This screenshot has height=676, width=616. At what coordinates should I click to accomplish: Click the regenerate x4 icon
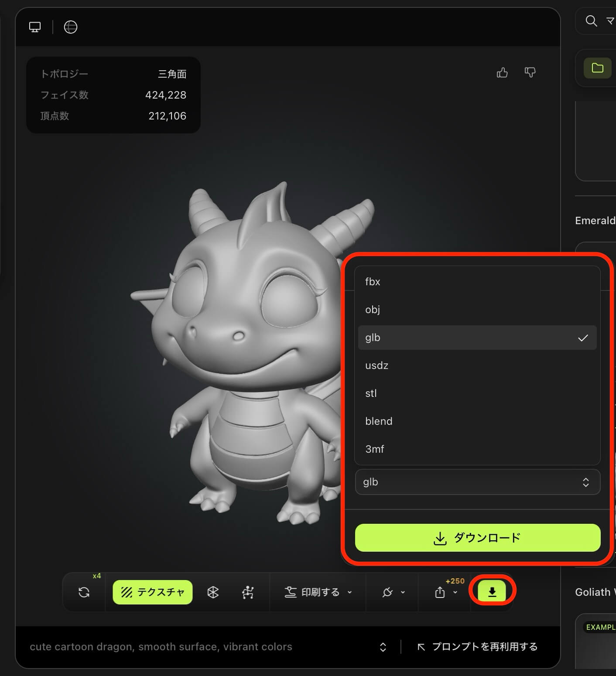(x=84, y=592)
